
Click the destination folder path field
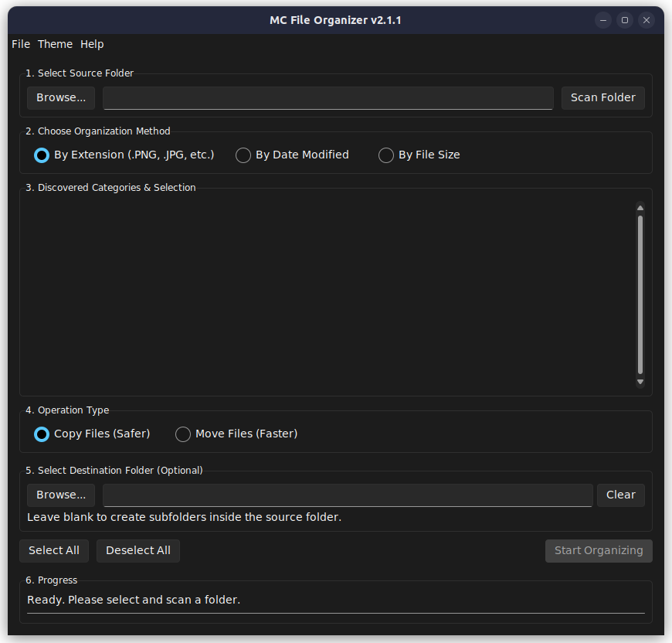click(x=346, y=495)
